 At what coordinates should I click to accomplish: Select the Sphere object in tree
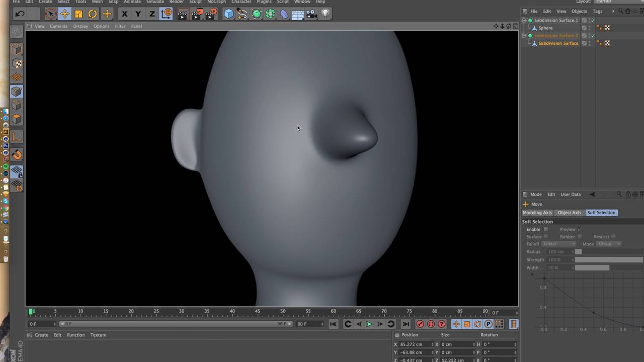[x=545, y=28]
